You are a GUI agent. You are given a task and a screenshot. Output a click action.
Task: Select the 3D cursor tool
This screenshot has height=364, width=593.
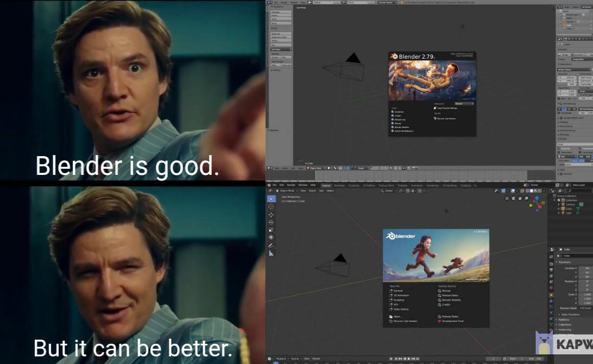point(272,207)
